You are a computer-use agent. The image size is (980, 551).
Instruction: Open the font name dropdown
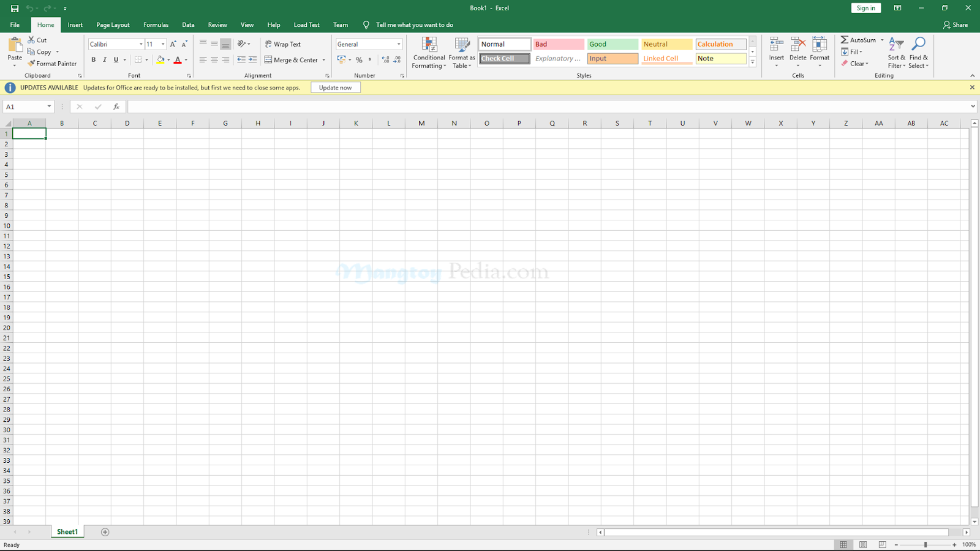point(140,43)
